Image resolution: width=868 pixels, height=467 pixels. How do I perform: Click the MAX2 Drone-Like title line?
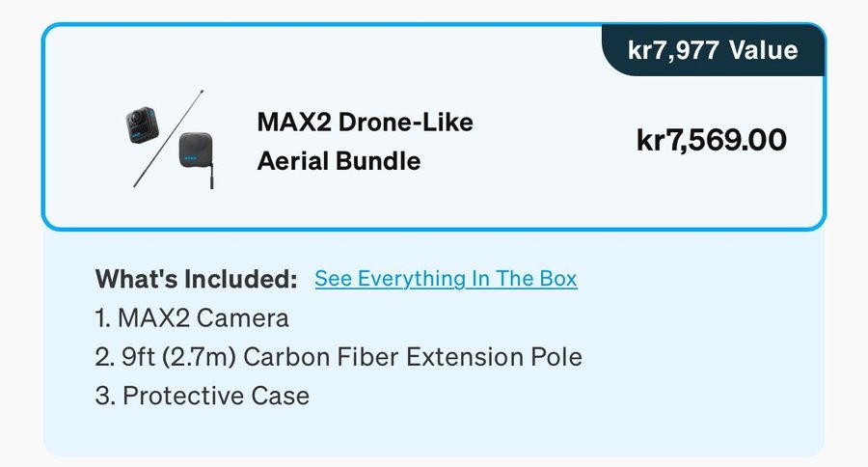click(365, 123)
